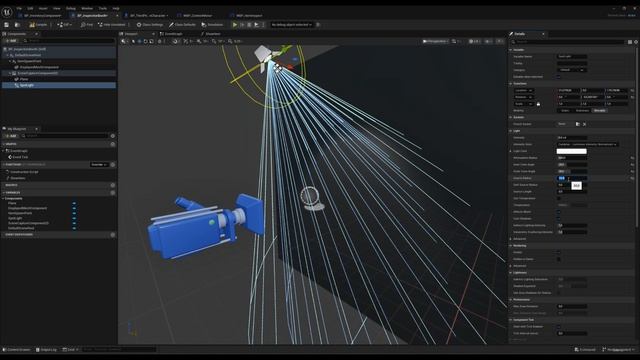Screen dimensions: 640x360
Task: Open the debug object selector dropdown
Action: coord(291,25)
